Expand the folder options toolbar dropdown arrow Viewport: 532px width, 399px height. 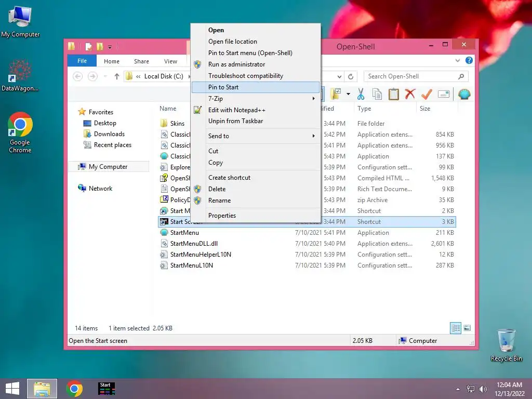349,94
